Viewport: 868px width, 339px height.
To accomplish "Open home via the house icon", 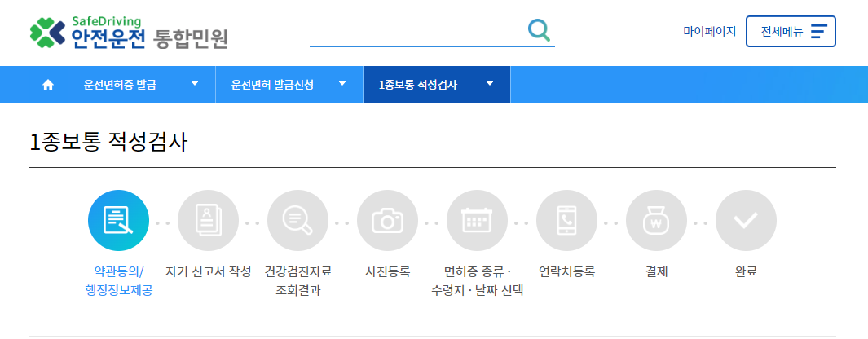I will click(48, 84).
